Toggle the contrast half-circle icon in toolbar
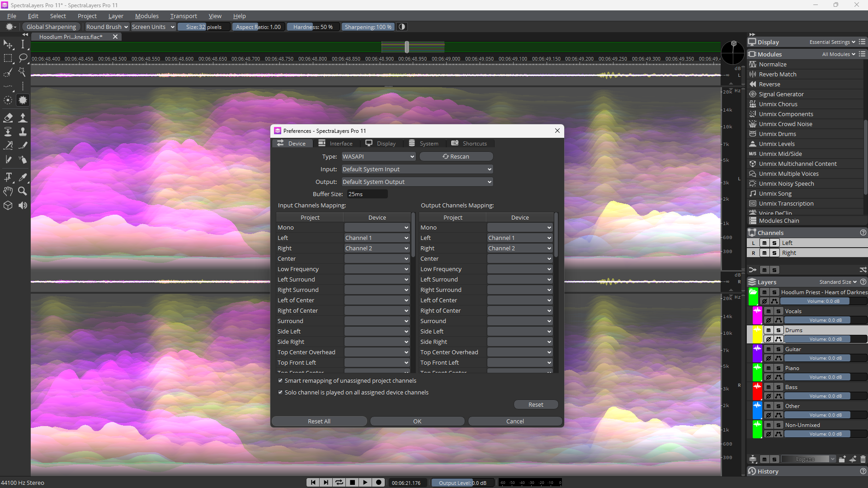 pos(402,27)
